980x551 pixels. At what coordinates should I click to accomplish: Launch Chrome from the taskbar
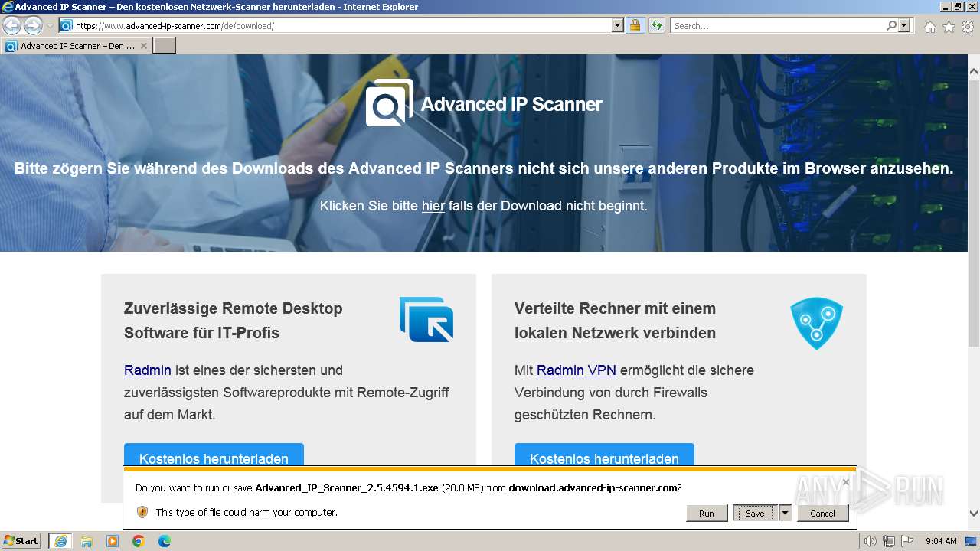click(x=139, y=541)
